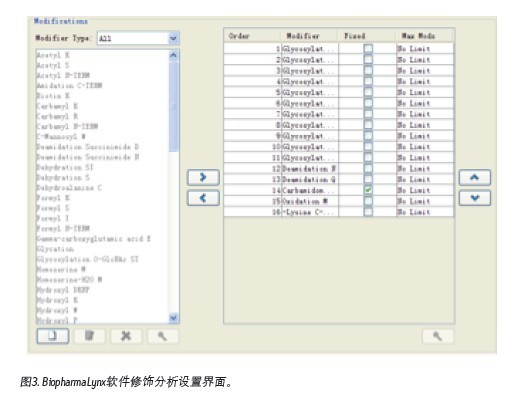Move selected modifier up with up arrow

click(475, 177)
